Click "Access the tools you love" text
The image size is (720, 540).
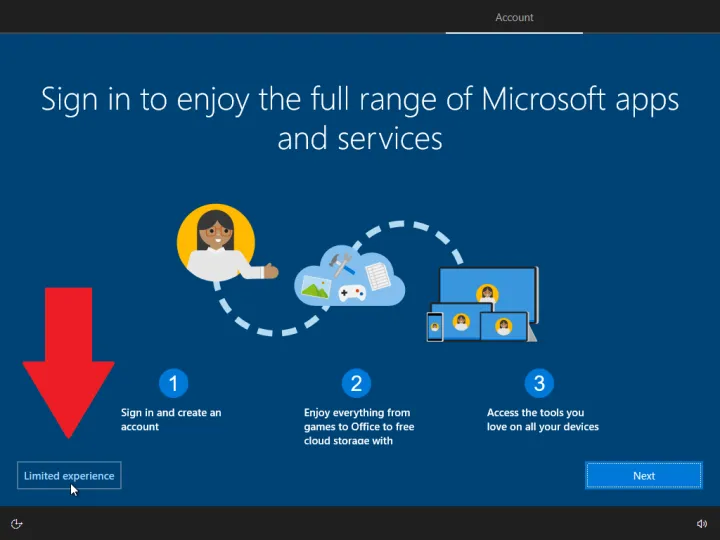(x=542, y=419)
